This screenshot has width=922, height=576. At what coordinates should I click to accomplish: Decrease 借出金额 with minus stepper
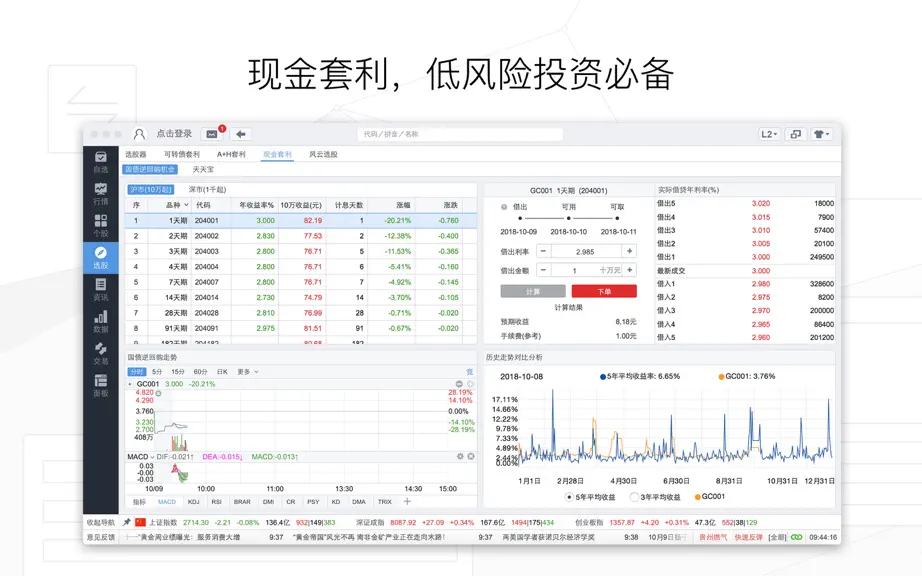(x=543, y=270)
